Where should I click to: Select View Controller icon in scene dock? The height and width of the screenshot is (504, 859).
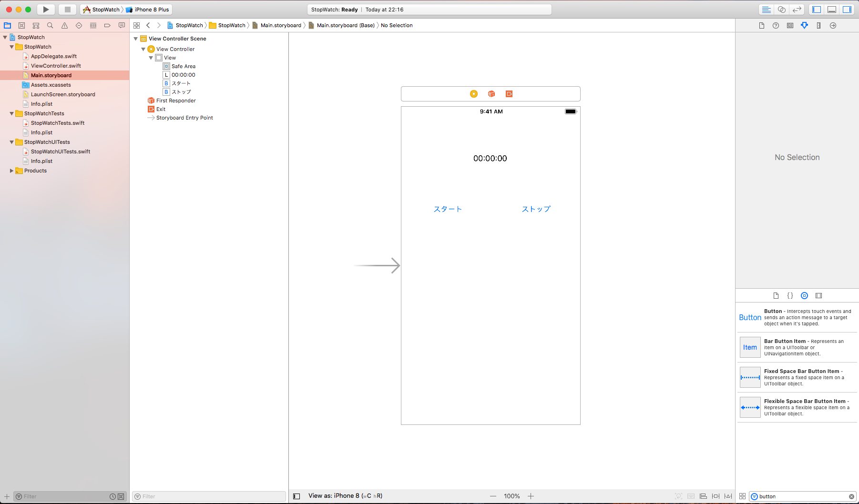click(x=474, y=94)
